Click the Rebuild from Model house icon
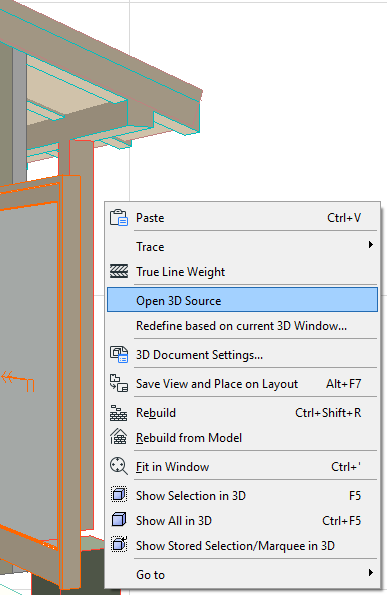The width and height of the screenshot is (387, 595). [119, 436]
